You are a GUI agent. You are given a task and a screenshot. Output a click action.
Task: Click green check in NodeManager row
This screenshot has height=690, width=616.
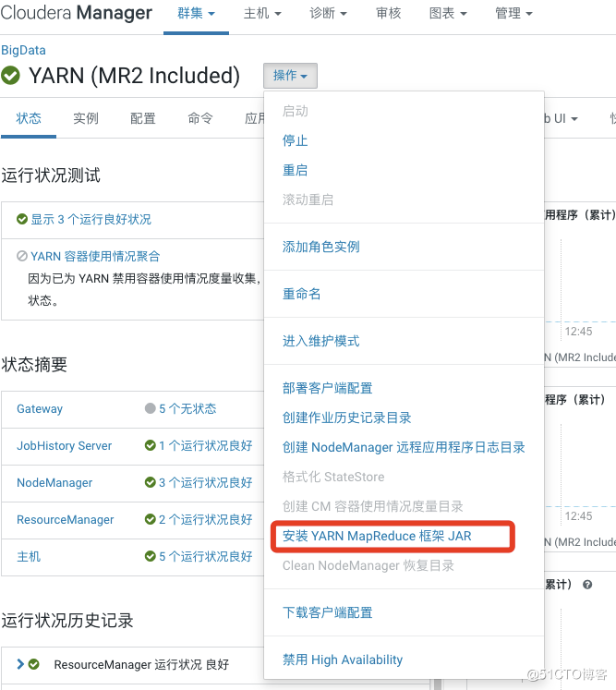coord(150,482)
